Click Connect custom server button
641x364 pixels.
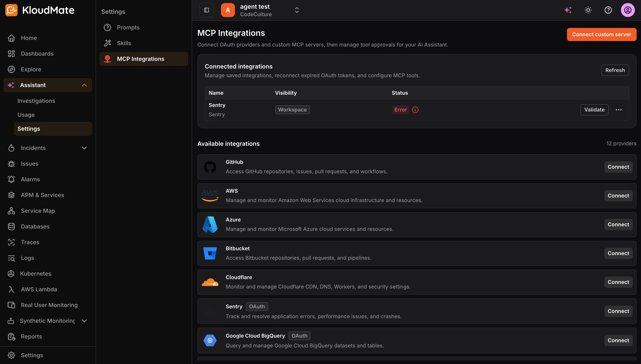click(602, 34)
